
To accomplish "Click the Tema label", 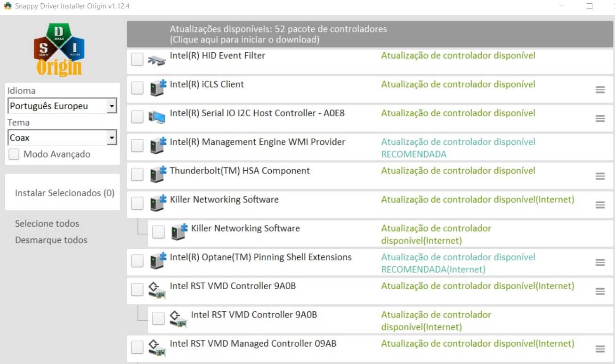I will [18, 122].
